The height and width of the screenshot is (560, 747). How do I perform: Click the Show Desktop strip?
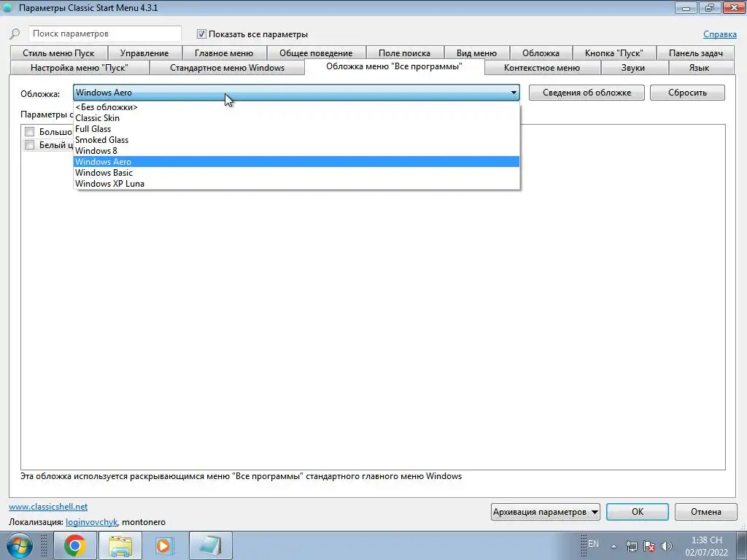[741, 545]
